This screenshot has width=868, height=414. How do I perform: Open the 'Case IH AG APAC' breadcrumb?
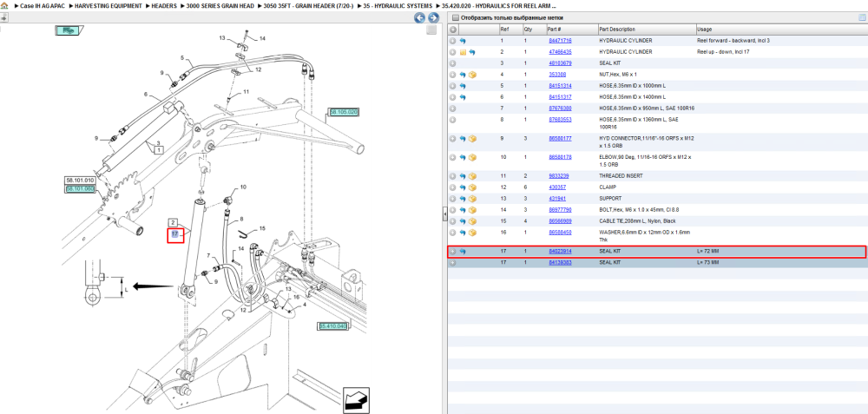coord(43,5)
